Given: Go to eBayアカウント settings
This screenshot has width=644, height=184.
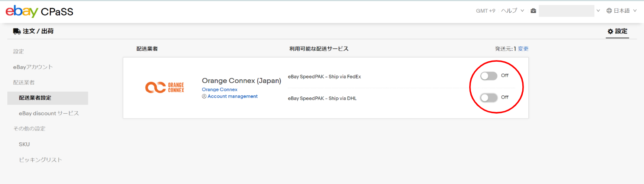Looking at the screenshot, I should point(33,67).
